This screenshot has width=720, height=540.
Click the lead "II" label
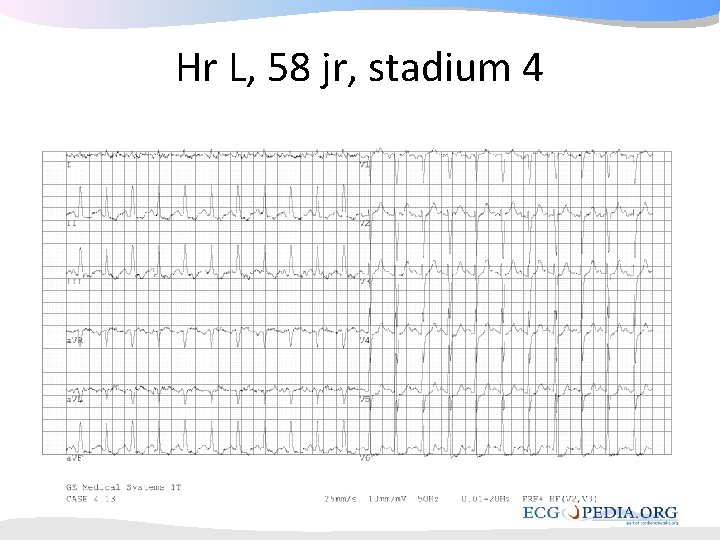[x=72, y=224]
